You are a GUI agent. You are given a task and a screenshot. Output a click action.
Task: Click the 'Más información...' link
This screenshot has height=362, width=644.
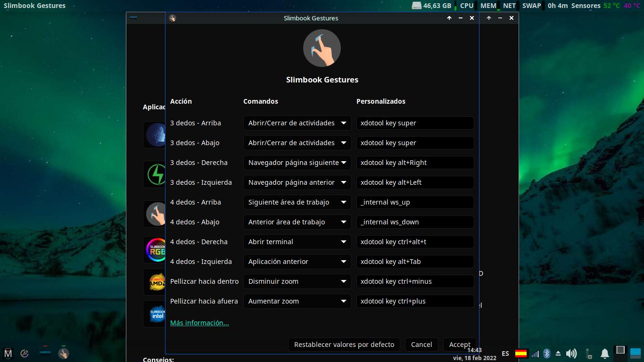199,323
